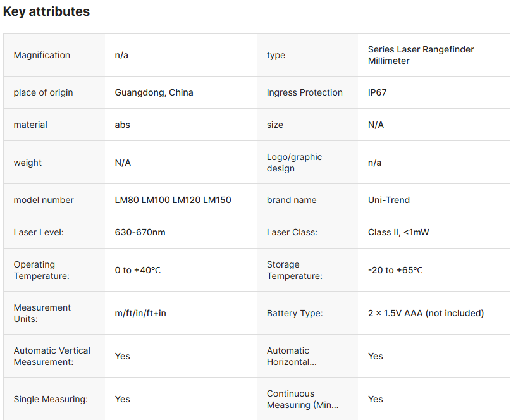511x420 pixels.
Task: Select the "Series Laser Rangefinder Millimeter" type value
Action: pos(421,55)
